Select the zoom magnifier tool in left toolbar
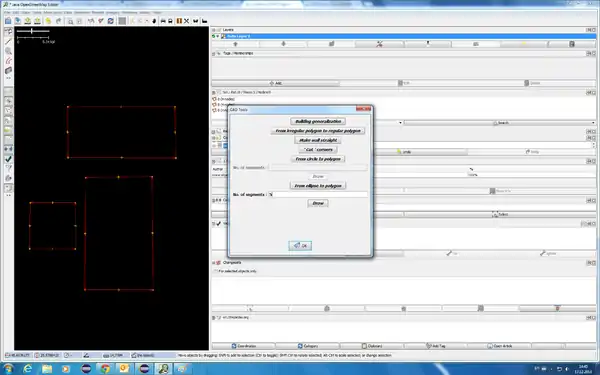Viewport: 600px width, 375px height. (8, 51)
